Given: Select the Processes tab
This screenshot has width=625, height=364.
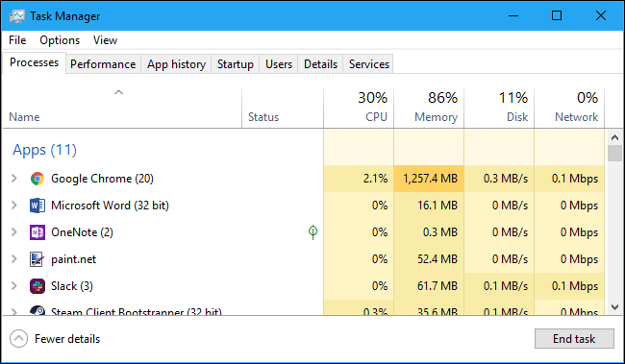Looking at the screenshot, I should tap(34, 62).
